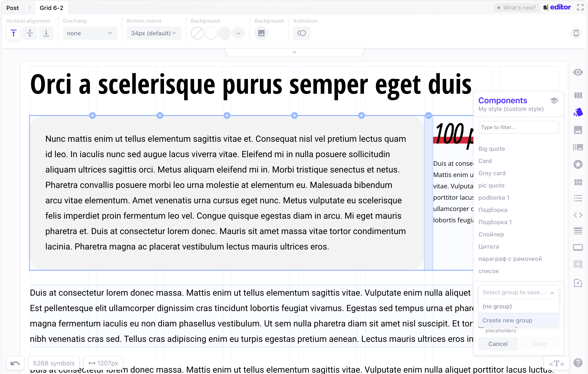Open the background image picker

pyautogui.click(x=261, y=33)
